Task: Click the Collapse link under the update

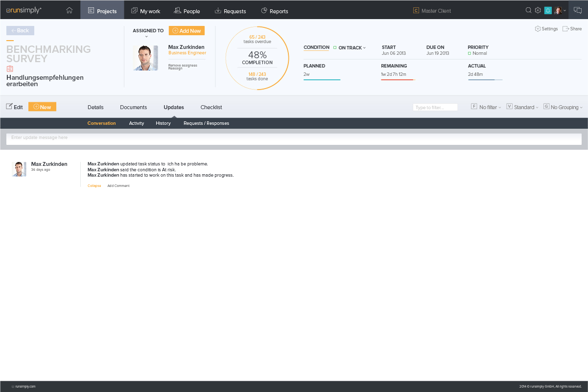Action: pyautogui.click(x=94, y=186)
